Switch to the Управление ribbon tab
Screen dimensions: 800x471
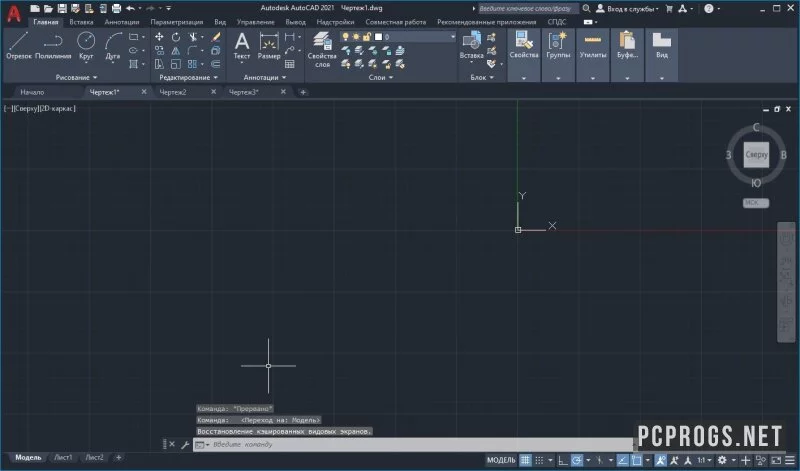click(x=256, y=22)
